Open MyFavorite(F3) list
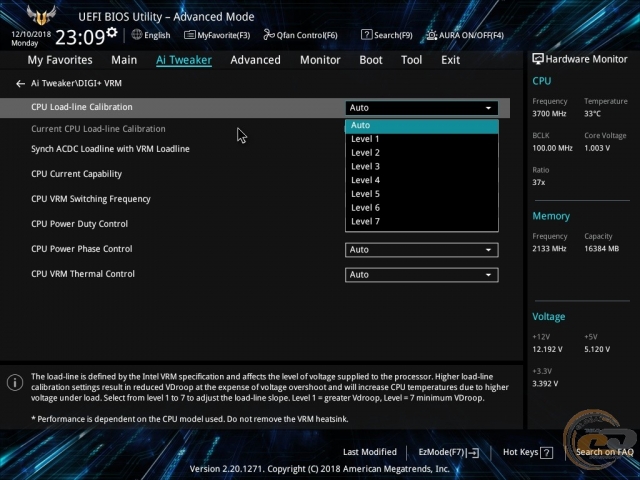 click(x=217, y=35)
